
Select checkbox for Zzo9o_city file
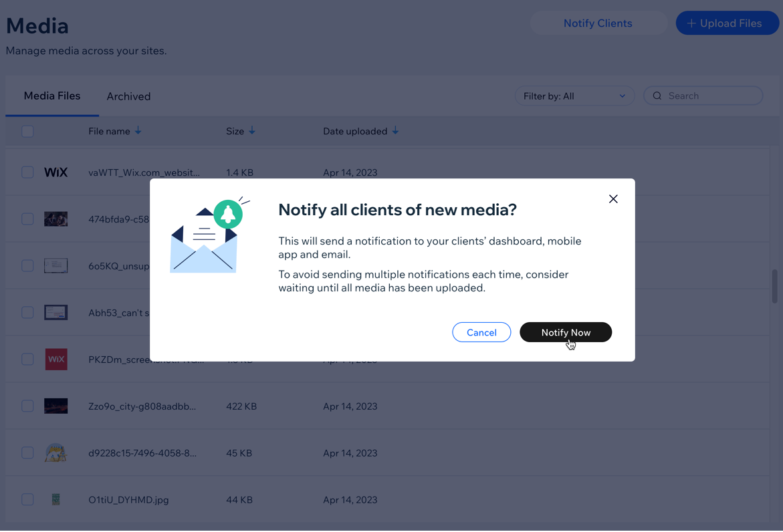tap(27, 406)
